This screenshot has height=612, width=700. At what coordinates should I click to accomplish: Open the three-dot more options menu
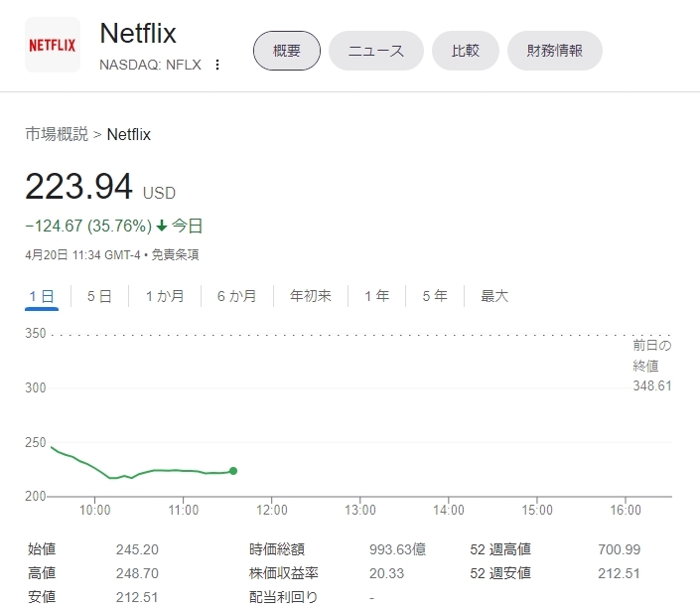pos(217,65)
